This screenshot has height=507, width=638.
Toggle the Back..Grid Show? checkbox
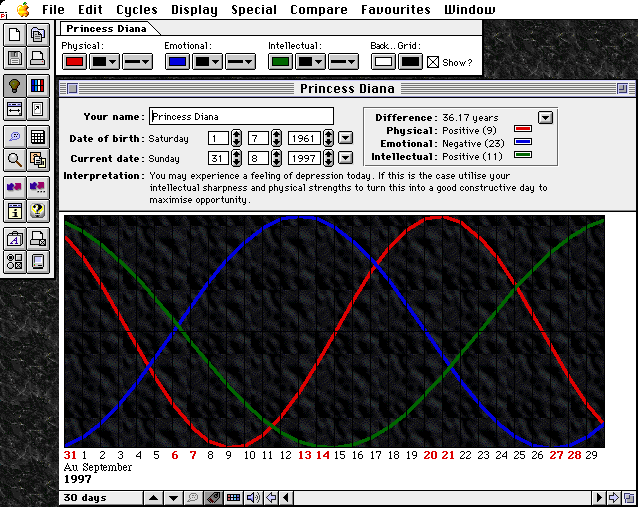[x=433, y=62]
